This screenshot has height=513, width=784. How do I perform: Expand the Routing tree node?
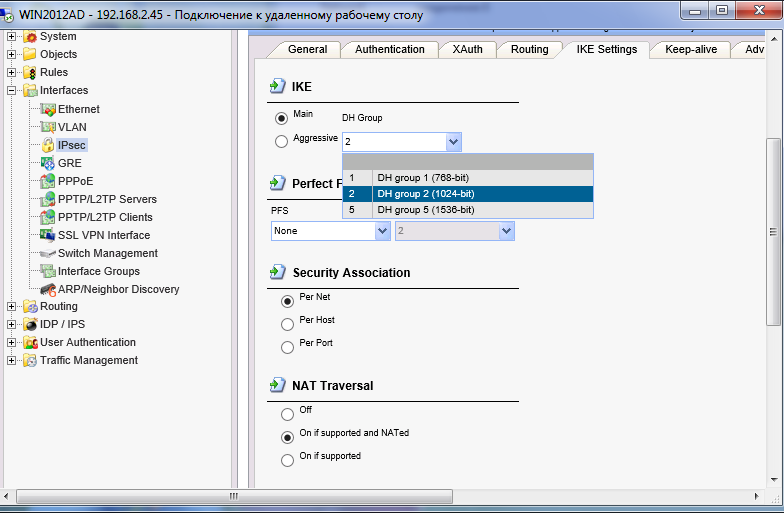click(12, 307)
